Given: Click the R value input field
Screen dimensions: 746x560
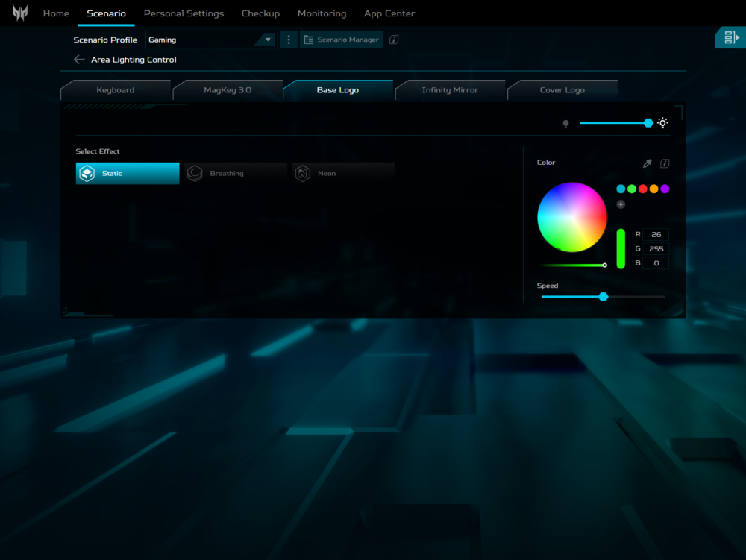Looking at the screenshot, I should click(x=656, y=234).
